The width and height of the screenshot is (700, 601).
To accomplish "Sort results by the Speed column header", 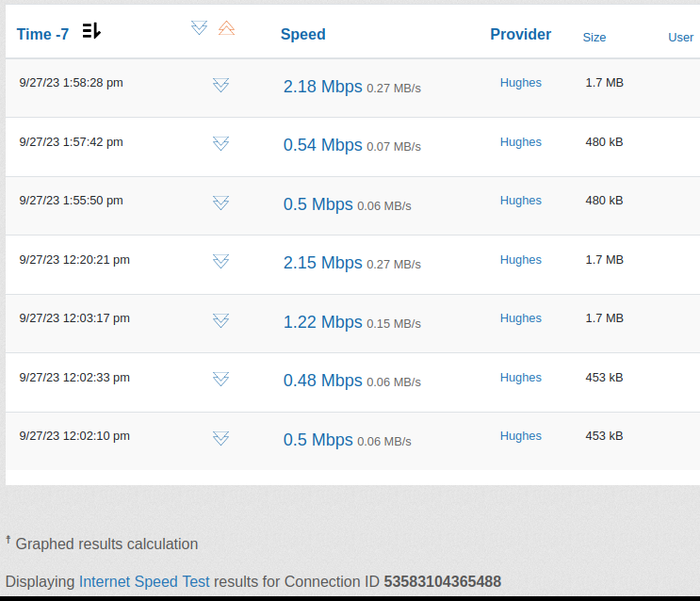I will pyautogui.click(x=302, y=34).
